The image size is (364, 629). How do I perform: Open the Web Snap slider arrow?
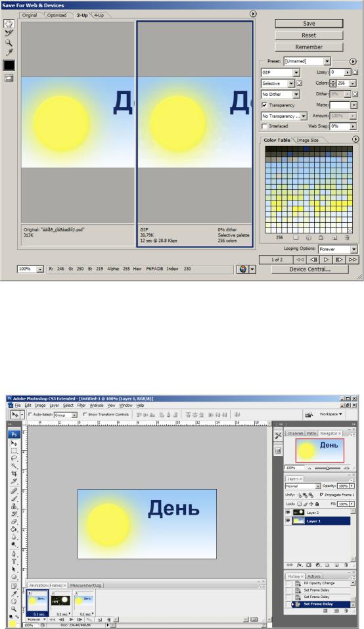[353, 126]
